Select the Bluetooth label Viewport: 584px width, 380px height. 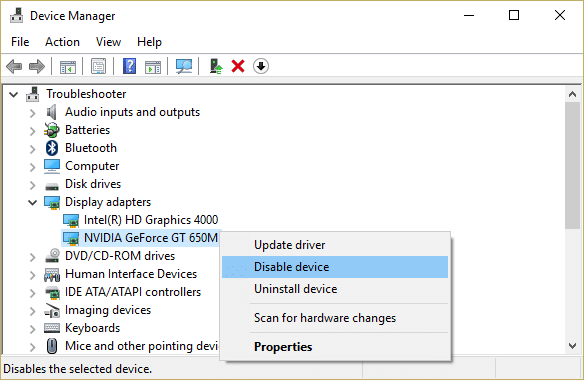tap(91, 148)
